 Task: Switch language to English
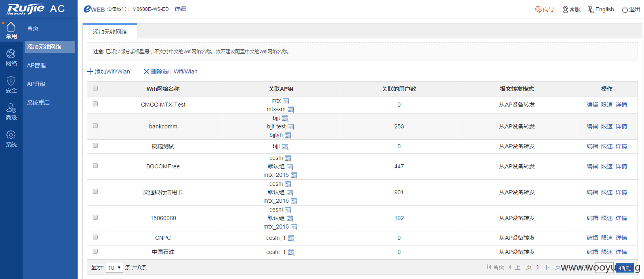point(601,9)
